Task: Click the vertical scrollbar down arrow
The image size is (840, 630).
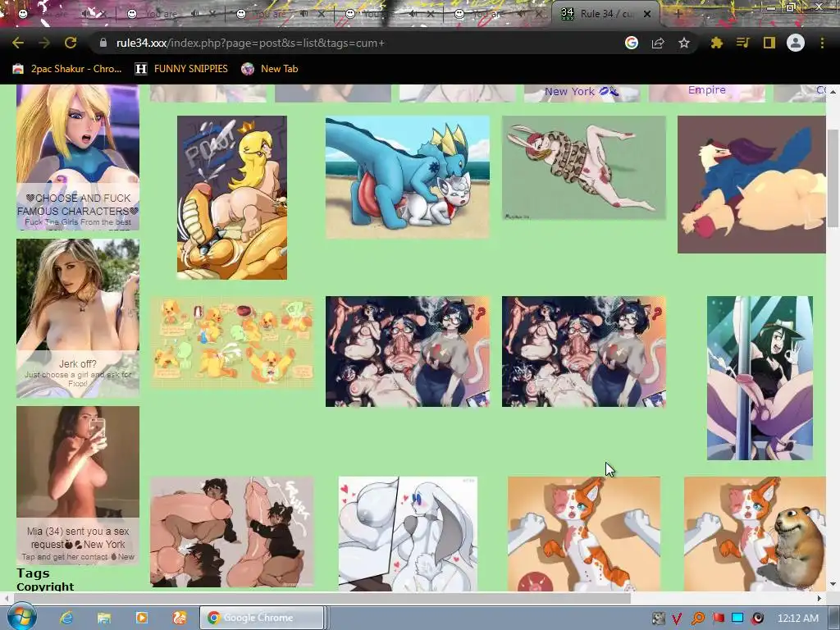Action: click(833, 584)
